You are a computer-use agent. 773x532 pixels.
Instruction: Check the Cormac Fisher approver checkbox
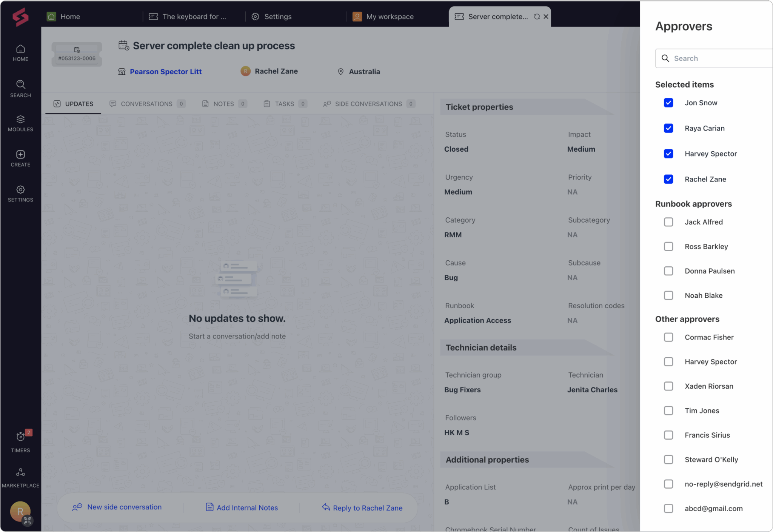(x=668, y=337)
